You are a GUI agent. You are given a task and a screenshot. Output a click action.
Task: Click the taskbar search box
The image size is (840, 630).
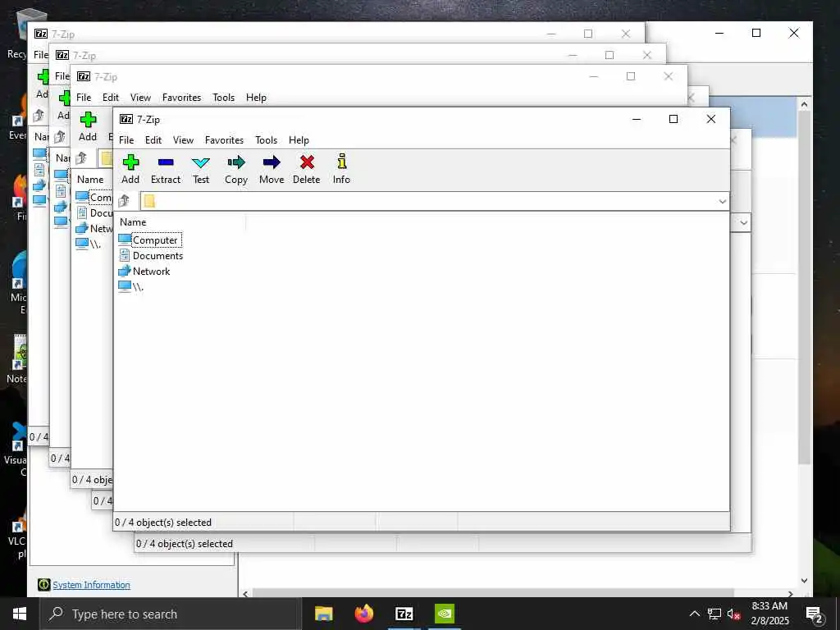pos(171,614)
